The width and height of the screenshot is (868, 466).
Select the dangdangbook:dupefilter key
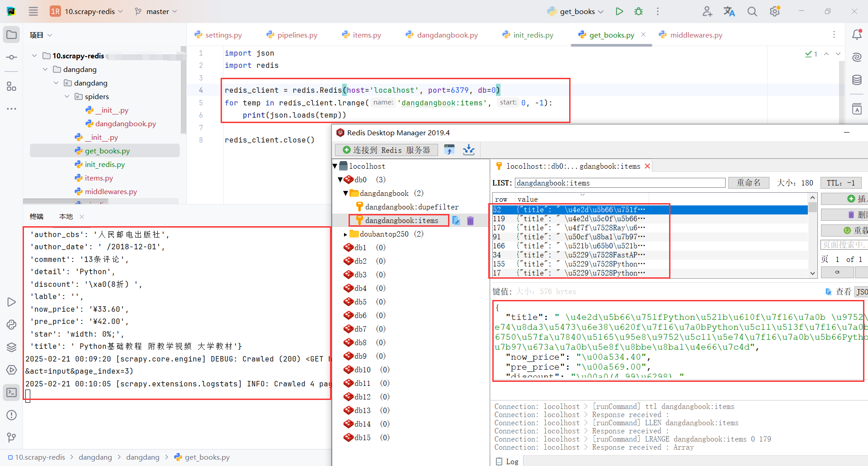[412, 207]
